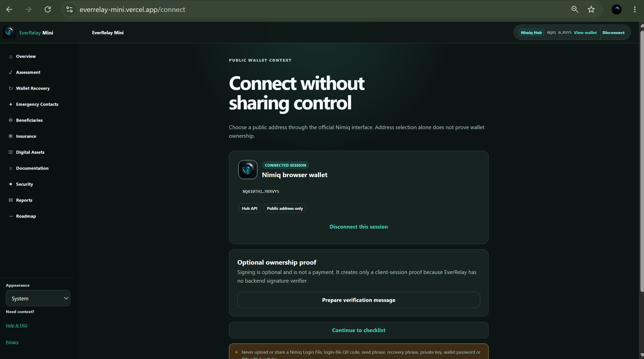644x359 pixels.
Task: Click the Need context? label
Action: pyautogui.click(x=20, y=312)
